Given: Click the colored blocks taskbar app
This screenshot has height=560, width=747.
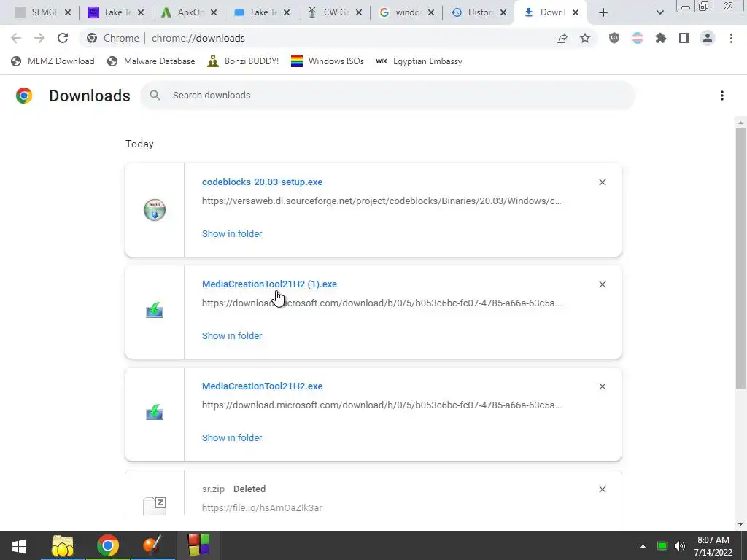Looking at the screenshot, I should tap(198, 545).
